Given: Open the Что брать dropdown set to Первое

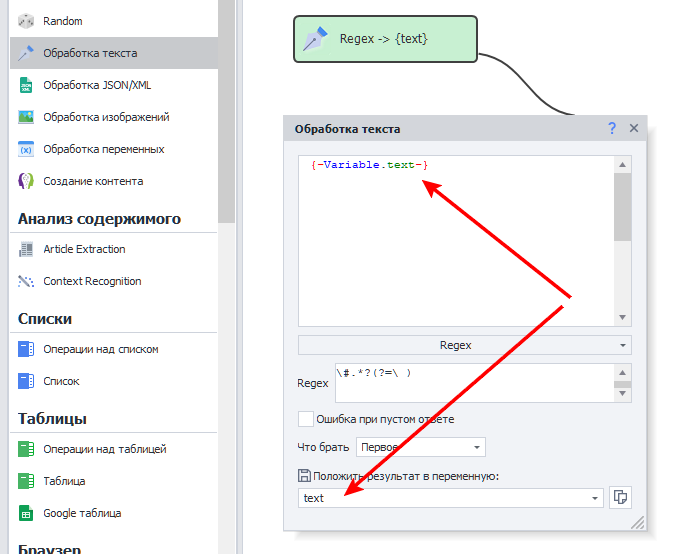Looking at the screenshot, I should [x=421, y=447].
